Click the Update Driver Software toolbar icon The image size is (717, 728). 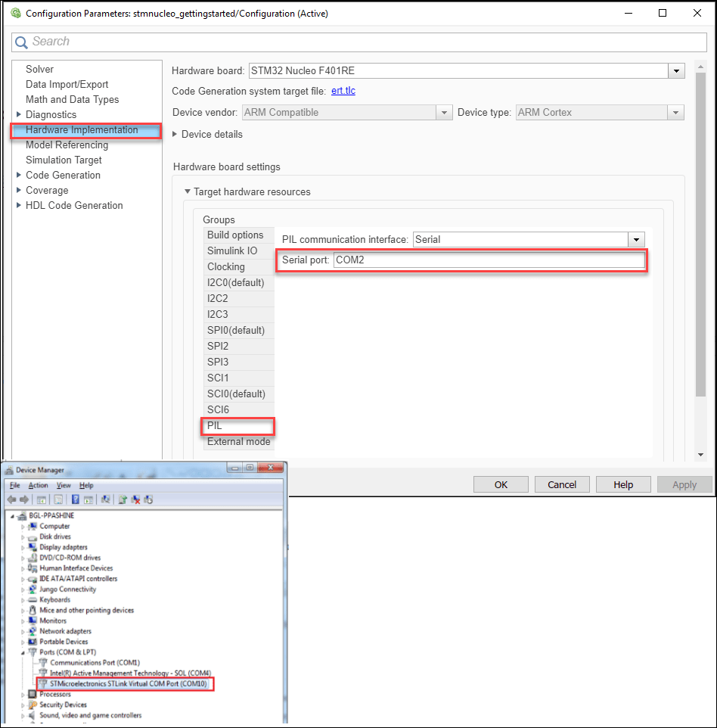[122, 499]
